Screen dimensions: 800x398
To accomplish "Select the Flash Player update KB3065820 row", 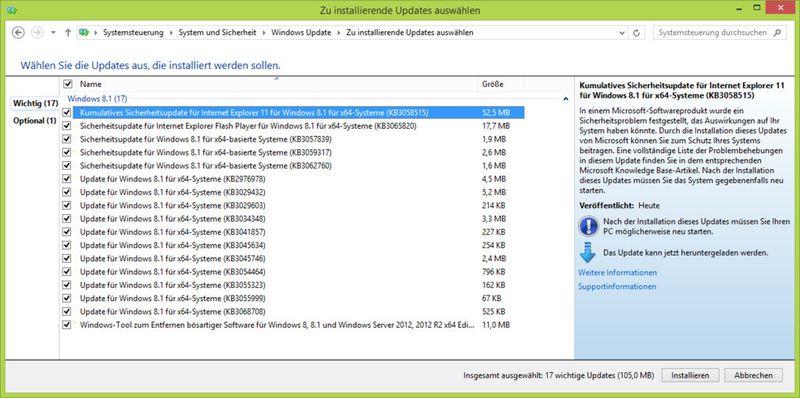I will tap(298, 126).
